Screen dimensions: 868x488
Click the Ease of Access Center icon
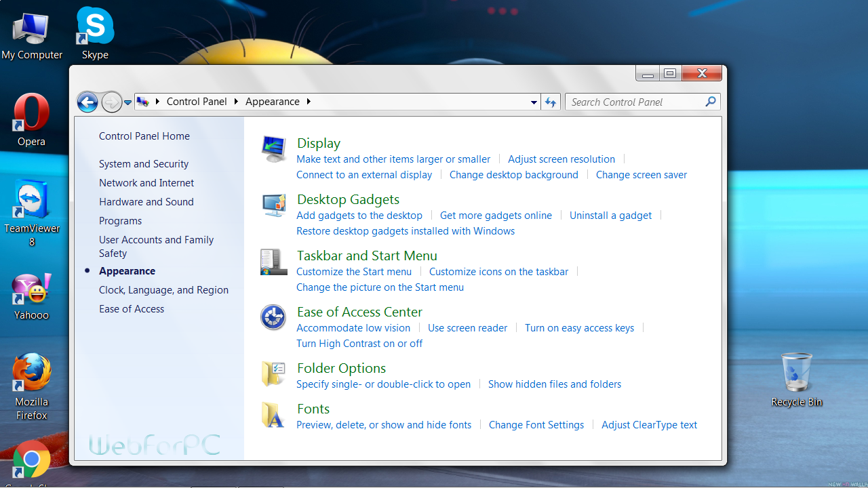pos(273,317)
